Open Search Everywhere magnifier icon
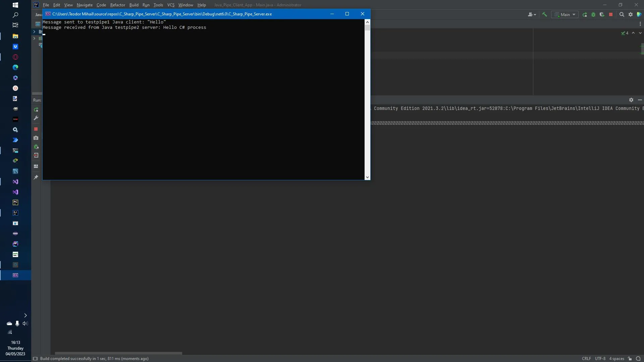 622,14
